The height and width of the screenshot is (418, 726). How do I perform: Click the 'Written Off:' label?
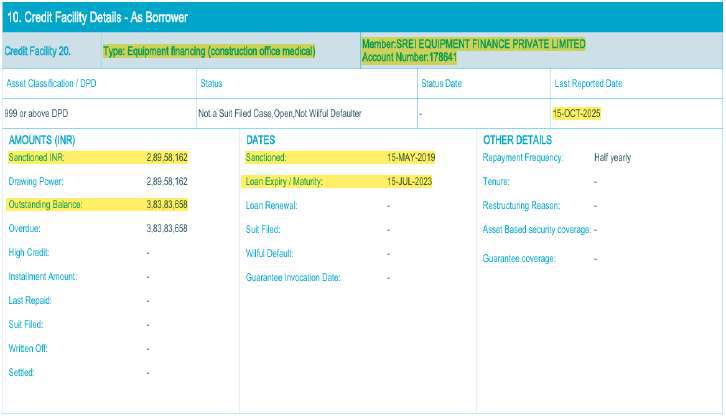tap(28, 349)
